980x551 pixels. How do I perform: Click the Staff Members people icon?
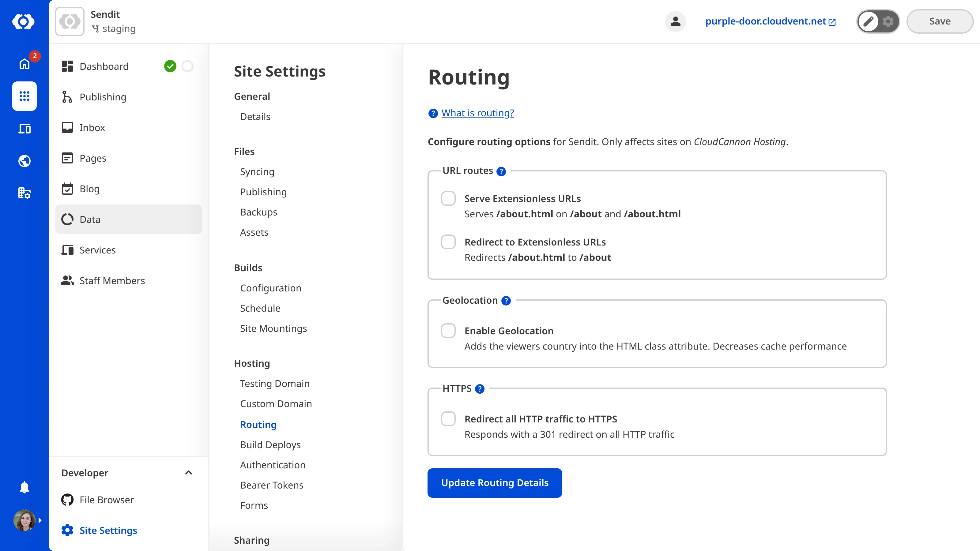tap(67, 281)
